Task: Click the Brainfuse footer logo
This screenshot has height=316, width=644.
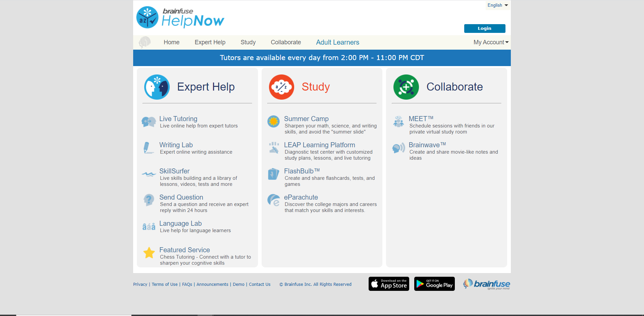Action: point(487,284)
